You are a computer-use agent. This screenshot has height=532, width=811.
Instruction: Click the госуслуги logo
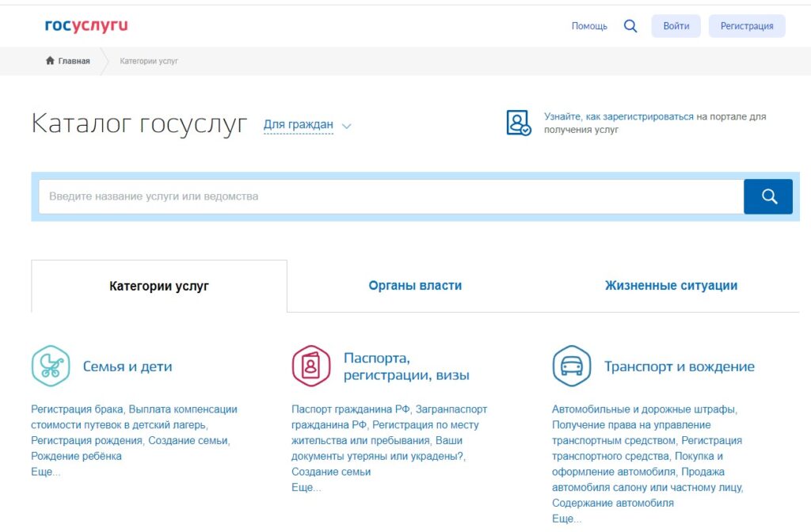tap(86, 25)
